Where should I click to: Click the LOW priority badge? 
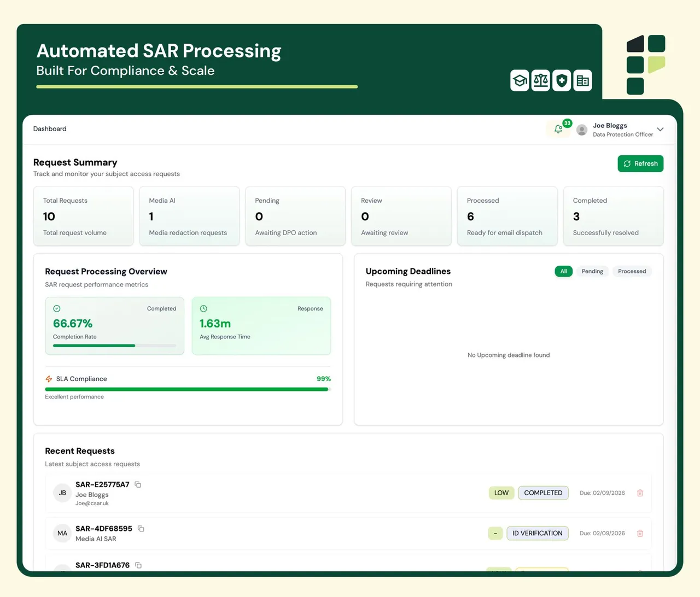pyautogui.click(x=501, y=493)
